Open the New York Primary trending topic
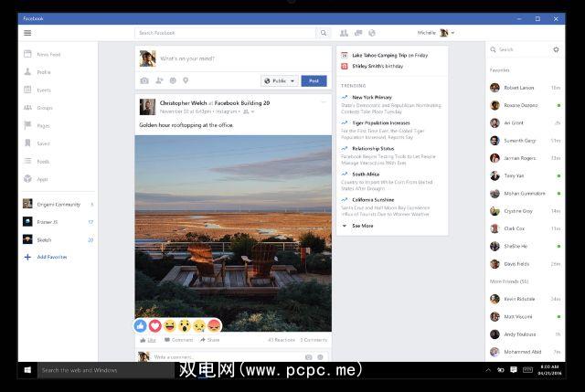The image size is (585, 392). [x=371, y=97]
